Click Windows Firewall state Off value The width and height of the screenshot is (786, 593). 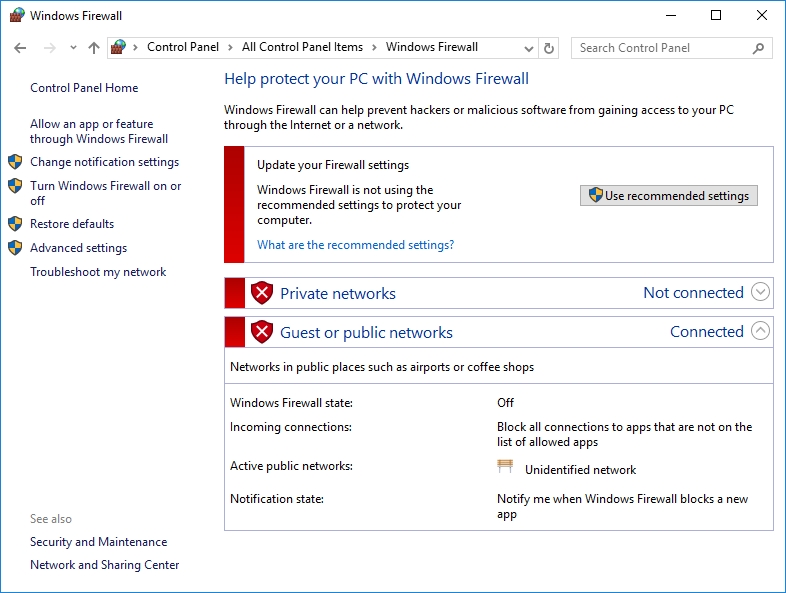click(x=505, y=403)
